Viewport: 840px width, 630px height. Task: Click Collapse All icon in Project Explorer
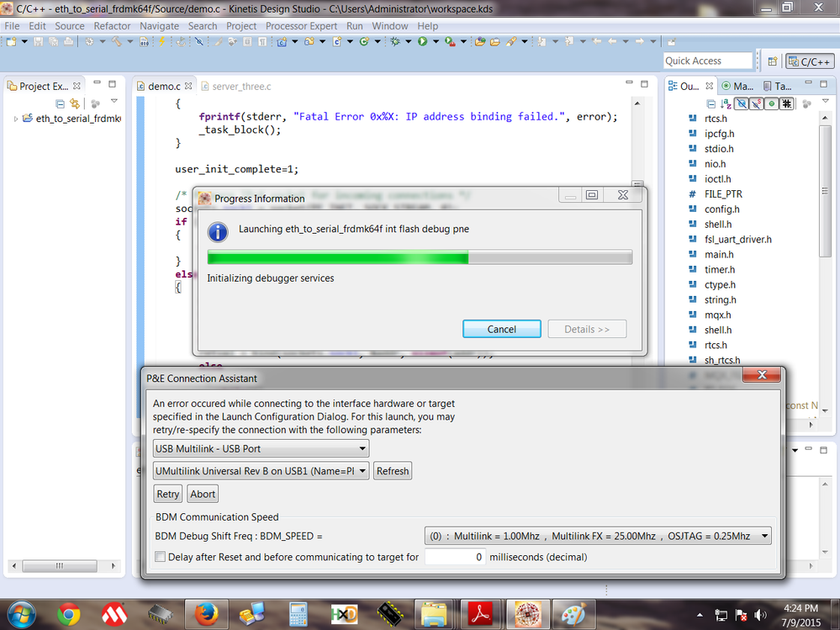pos(60,103)
